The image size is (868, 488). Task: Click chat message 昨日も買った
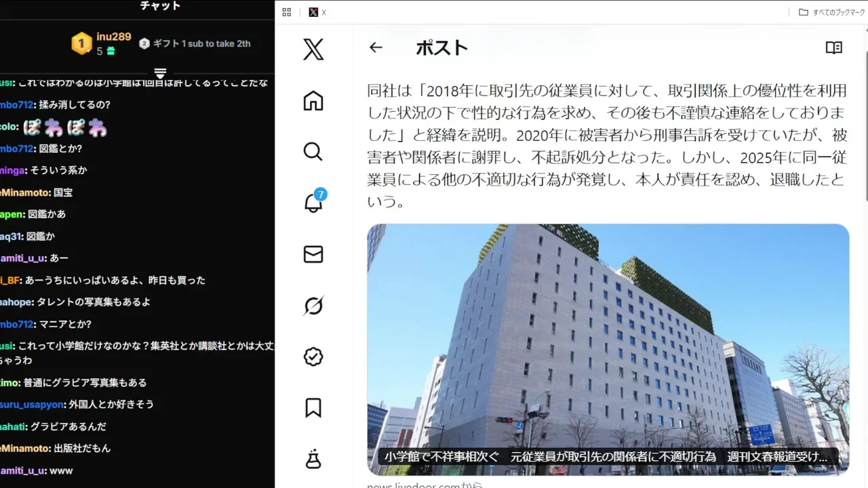click(x=177, y=280)
